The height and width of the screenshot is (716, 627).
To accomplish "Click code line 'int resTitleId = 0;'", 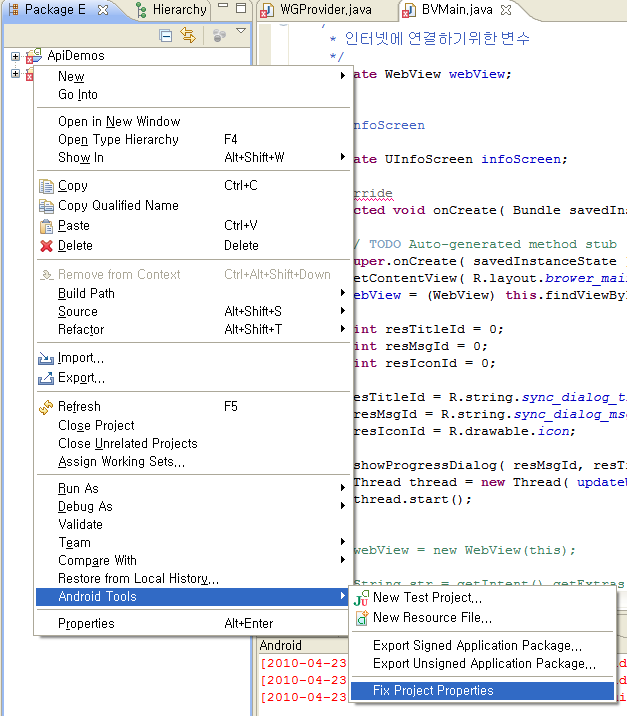I will tap(428, 329).
